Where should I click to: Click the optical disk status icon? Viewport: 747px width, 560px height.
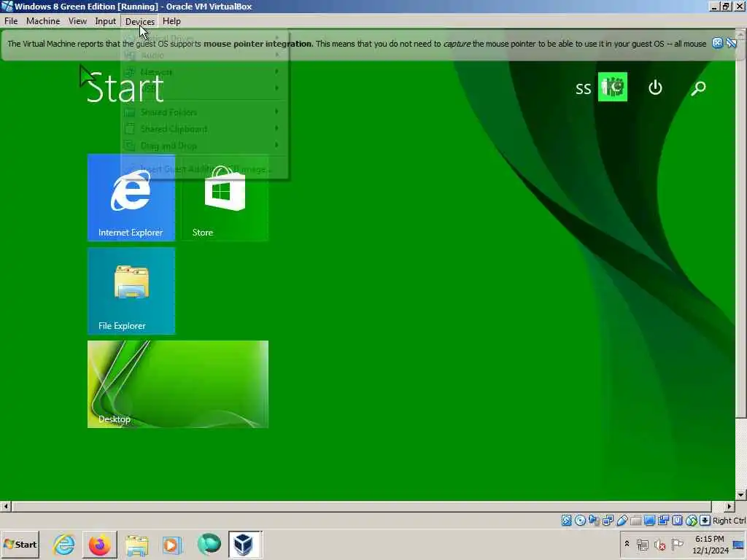pos(580,521)
